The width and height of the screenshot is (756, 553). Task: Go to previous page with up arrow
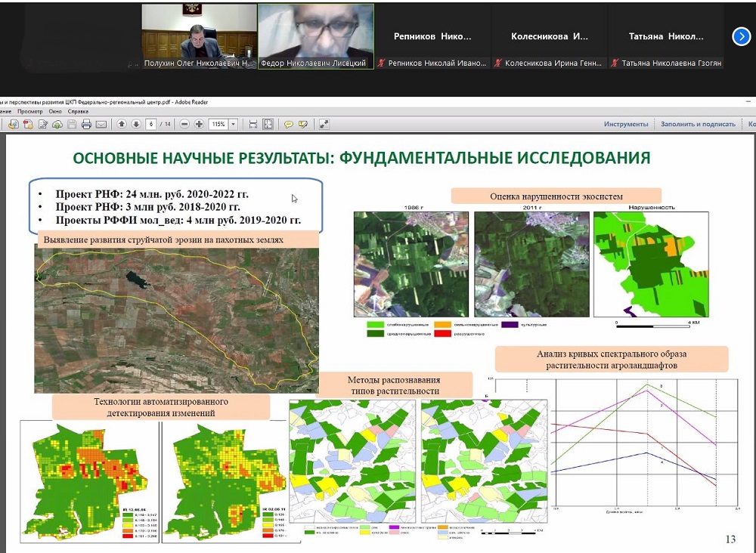click(x=121, y=124)
